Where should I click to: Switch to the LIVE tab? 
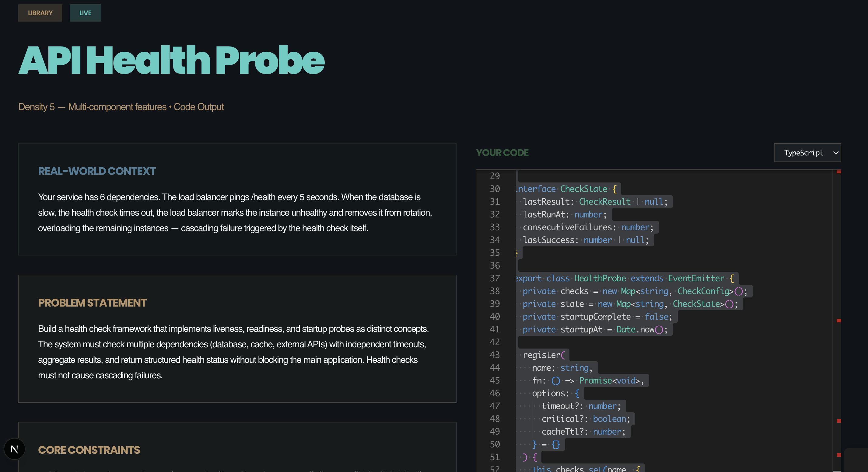click(85, 13)
